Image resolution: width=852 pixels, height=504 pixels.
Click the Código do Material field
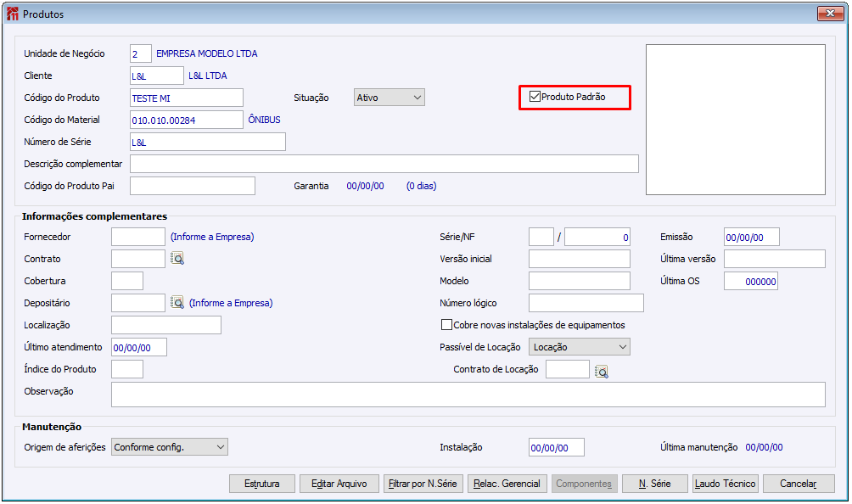187,120
